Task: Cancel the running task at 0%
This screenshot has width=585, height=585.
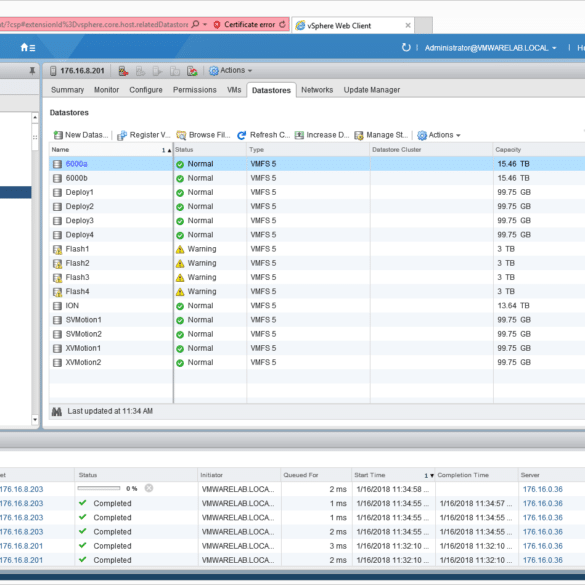Action: [x=149, y=488]
